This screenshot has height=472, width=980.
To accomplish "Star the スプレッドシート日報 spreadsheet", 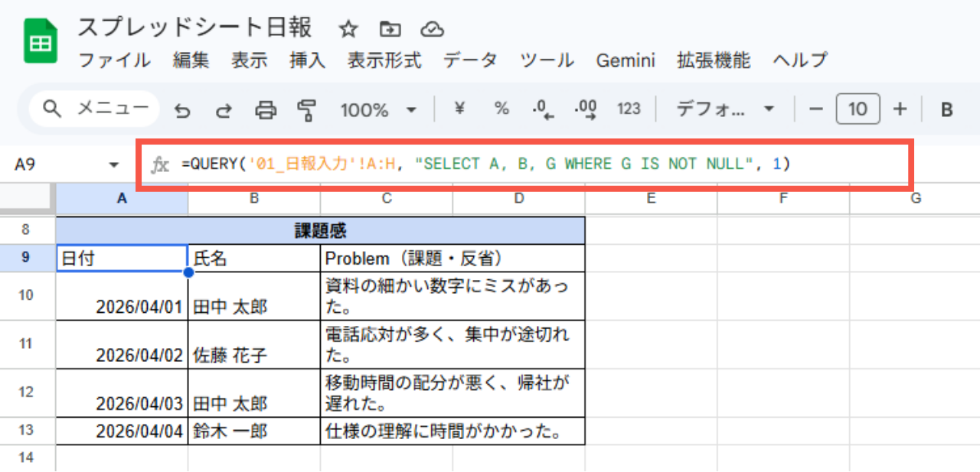I will click(x=348, y=28).
